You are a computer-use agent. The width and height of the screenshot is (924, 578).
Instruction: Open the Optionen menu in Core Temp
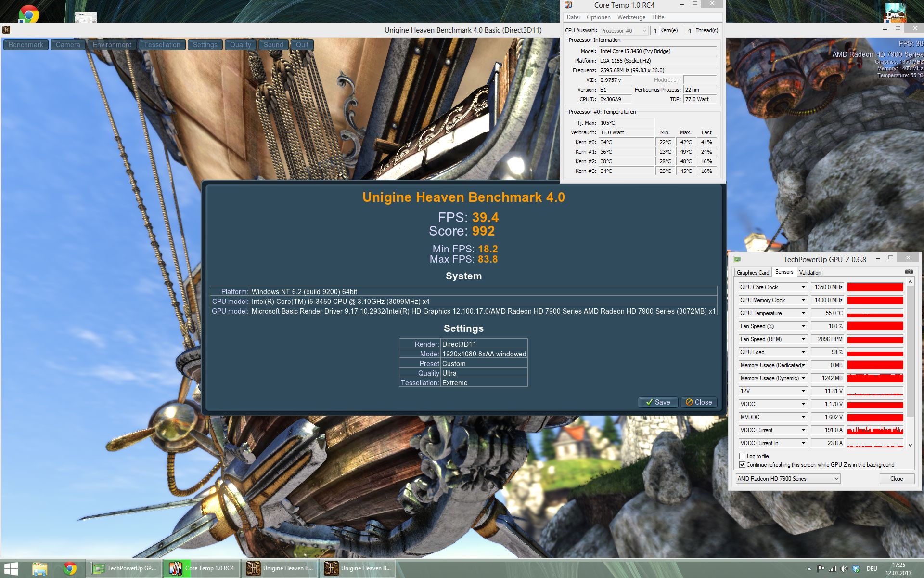[x=598, y=17]
